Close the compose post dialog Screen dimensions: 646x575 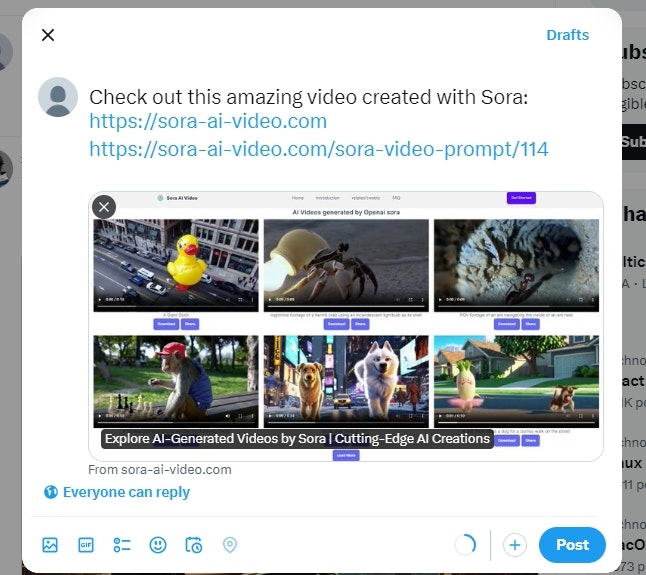48,35
